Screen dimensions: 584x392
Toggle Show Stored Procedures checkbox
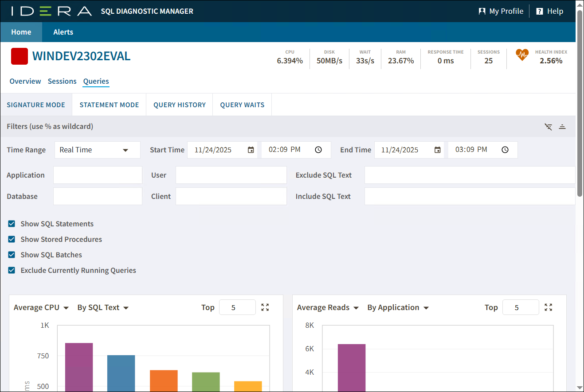click(x=12, y=239)
